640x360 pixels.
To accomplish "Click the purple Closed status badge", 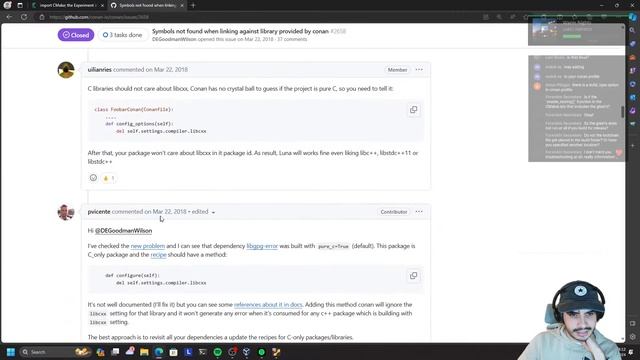I will click(76, 35).
